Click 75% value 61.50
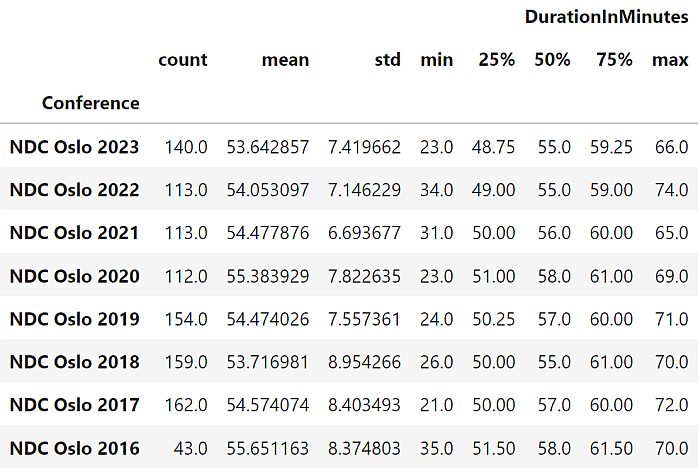Image resolution: width=700 pixels, height=468 pixels. click(x=611, y=448)
